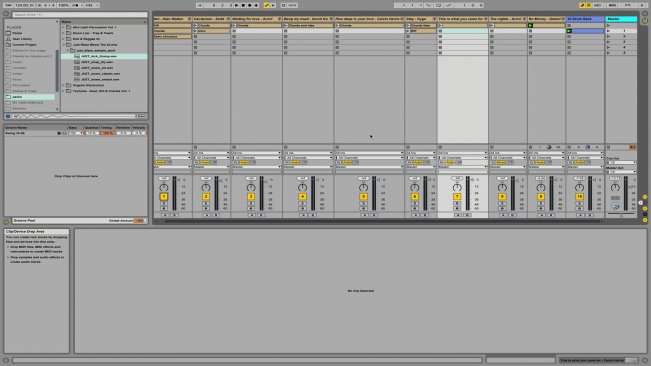Toggle the browser preview headphone icon
The width and height of the screenshot is (651, 366).
point(8,116)
